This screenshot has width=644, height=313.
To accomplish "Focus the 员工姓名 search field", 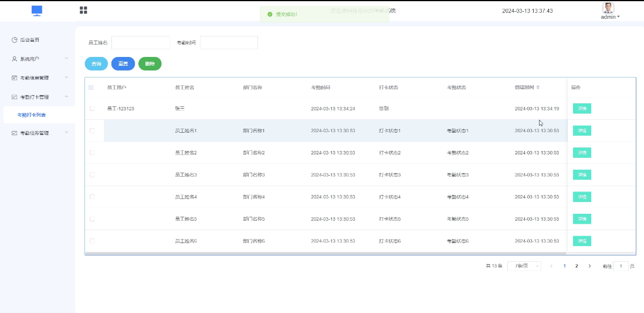I will (140, 42).
